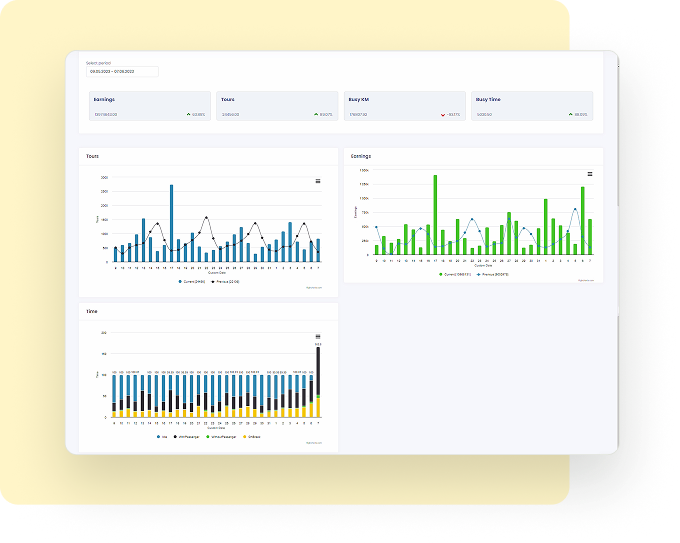Click the red down arrow in Busy KM card
Image resolution: width=680 pixels, height=543 pixels.
point(443,115)
